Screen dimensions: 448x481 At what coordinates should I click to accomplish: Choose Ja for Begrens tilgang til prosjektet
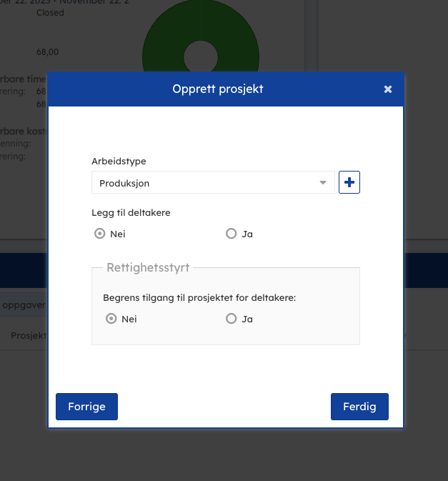coord(231,319)
